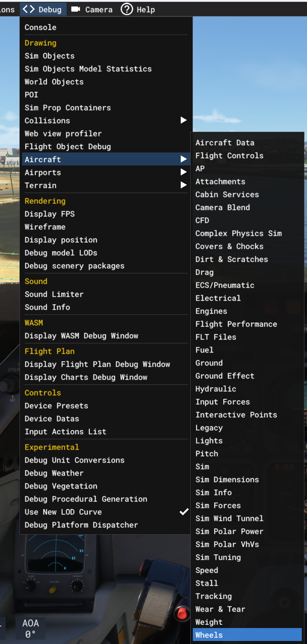Choose Debug Weather experimental option
This screenshot has width=307, height=644.
[x=54, y=473]
